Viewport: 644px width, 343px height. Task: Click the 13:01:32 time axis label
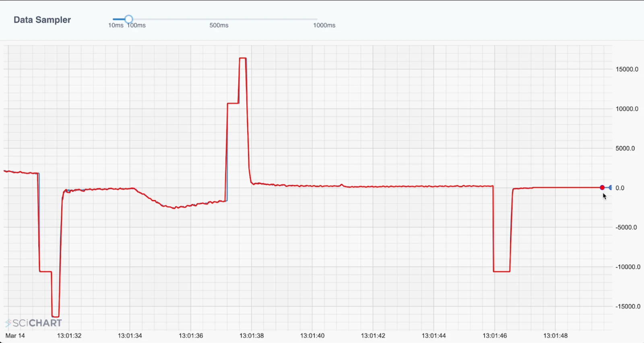tap(69, 335)
